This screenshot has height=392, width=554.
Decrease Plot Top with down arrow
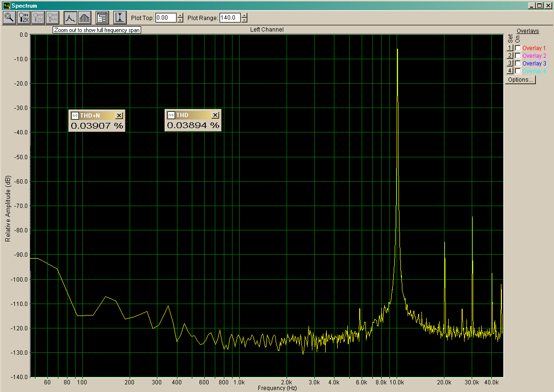click(x=180, y=20)
